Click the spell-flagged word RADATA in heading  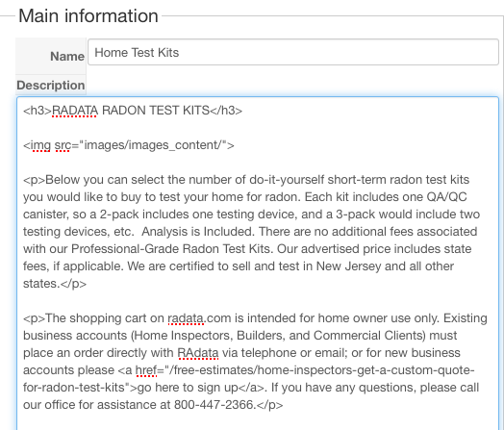tap(75, 111)
